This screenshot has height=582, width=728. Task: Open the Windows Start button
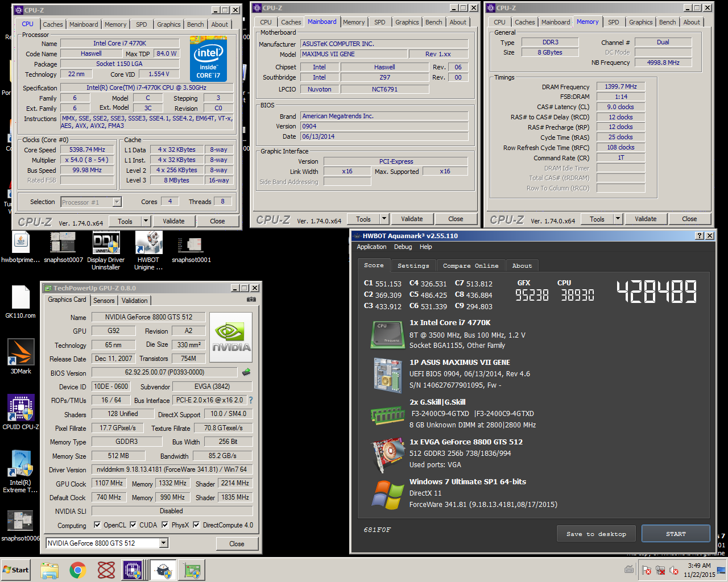click(x=16, y=570)
